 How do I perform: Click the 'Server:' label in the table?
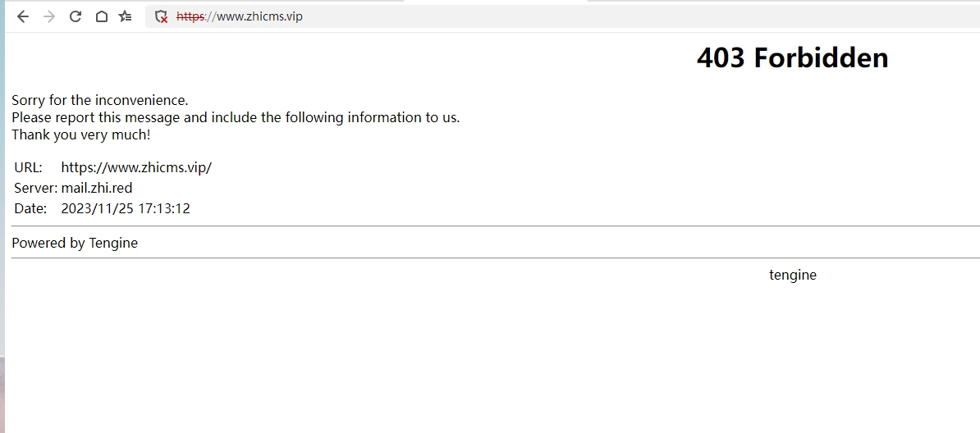pos(35,188)
